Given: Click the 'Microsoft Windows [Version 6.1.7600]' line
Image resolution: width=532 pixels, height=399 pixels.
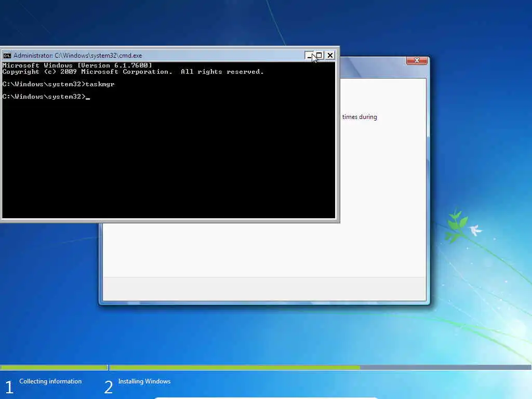Looking at the screenshot, I should 77,65.
